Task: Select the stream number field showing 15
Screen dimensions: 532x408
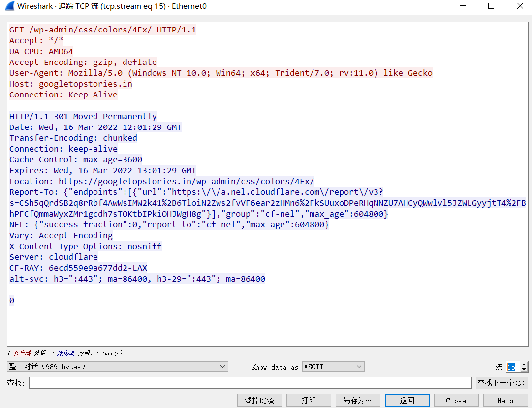Action: (511, 367)
